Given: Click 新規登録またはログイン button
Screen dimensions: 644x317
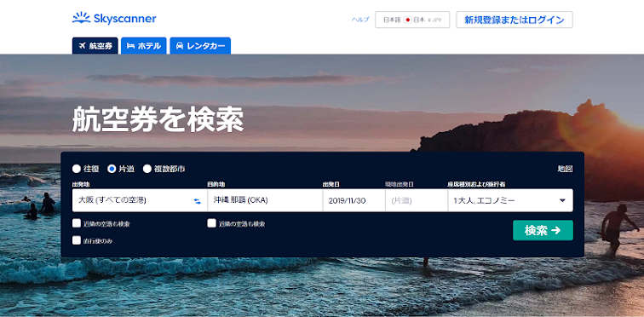Looking at the screenshot, I should pos(515,20).
